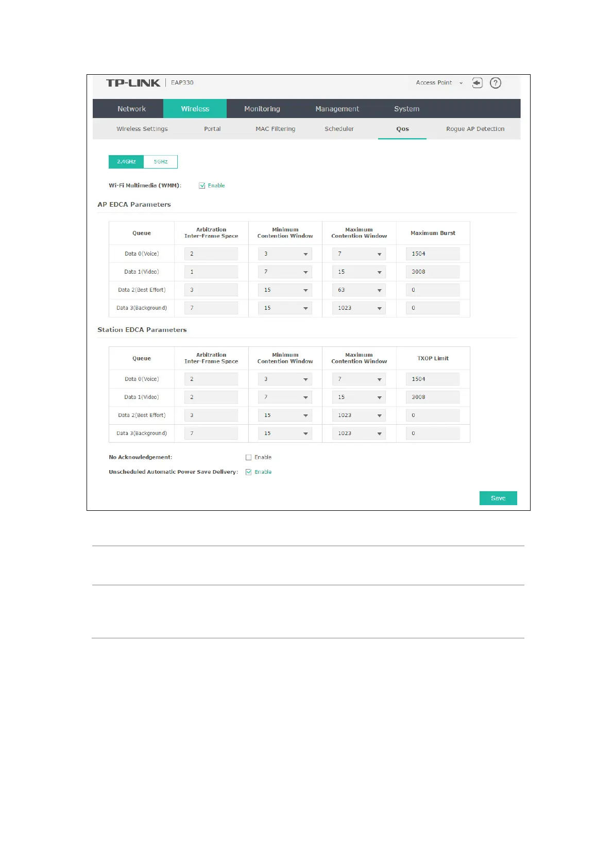Click AP Background Arbitration Inter-Frame Space field

tap(211, 308)
